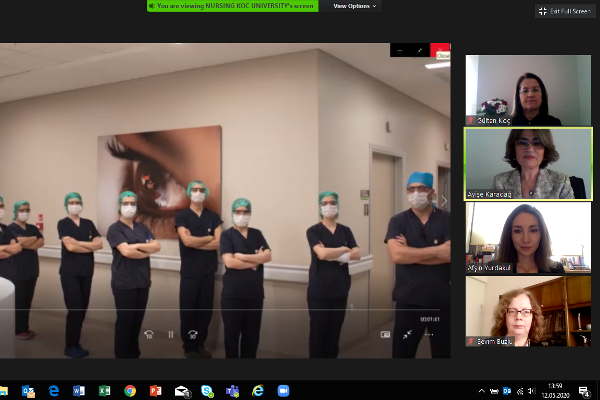Open Zoom from the taskbar
The height and width of the screenshot is (400, 600).
[282, 390]
